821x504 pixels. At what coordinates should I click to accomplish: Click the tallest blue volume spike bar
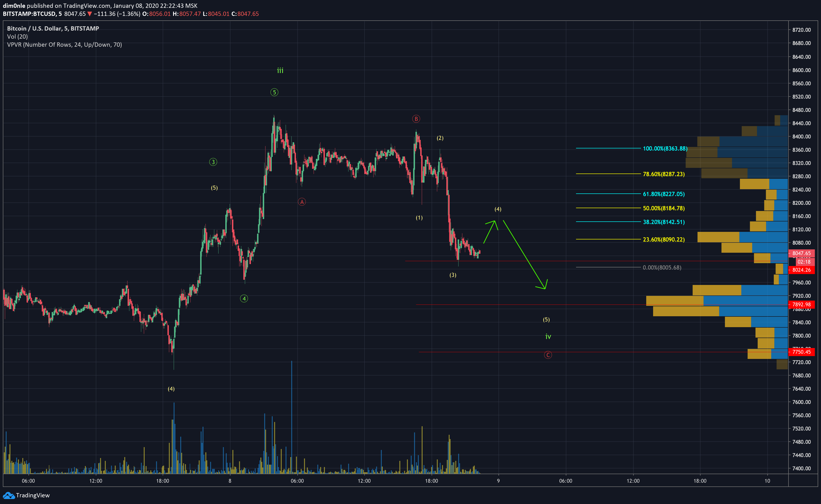click(x=291, y=417)
